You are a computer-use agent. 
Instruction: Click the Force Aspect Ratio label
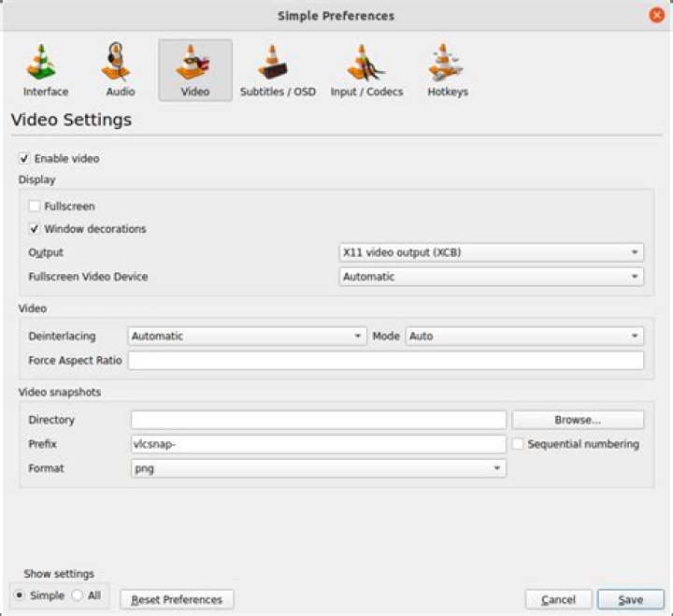75,361
